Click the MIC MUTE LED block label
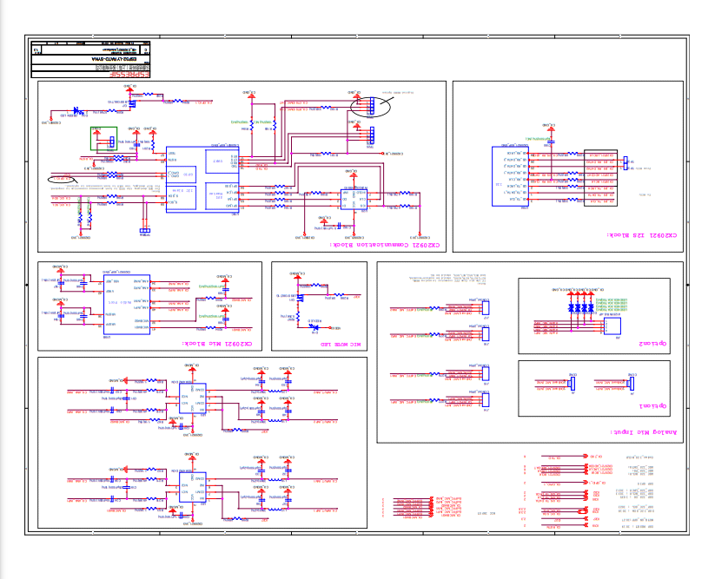The width and height of the screenshot is (728, 579). point(341,345)
